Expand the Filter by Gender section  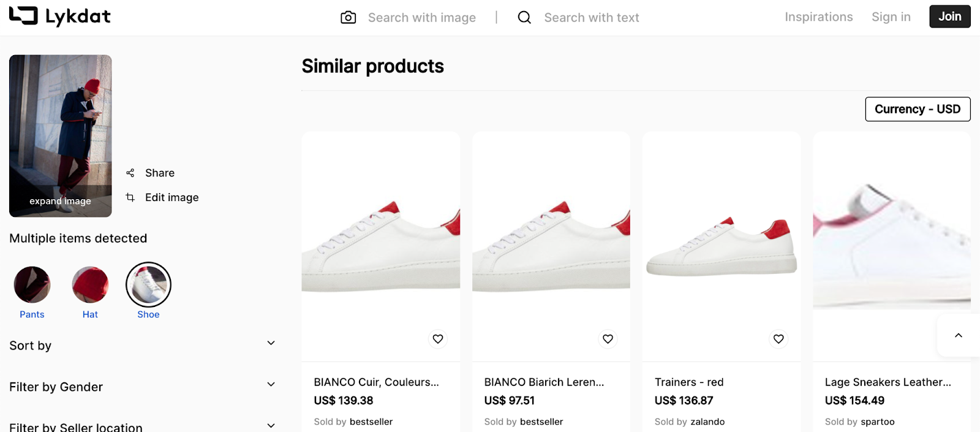[271, 385]
